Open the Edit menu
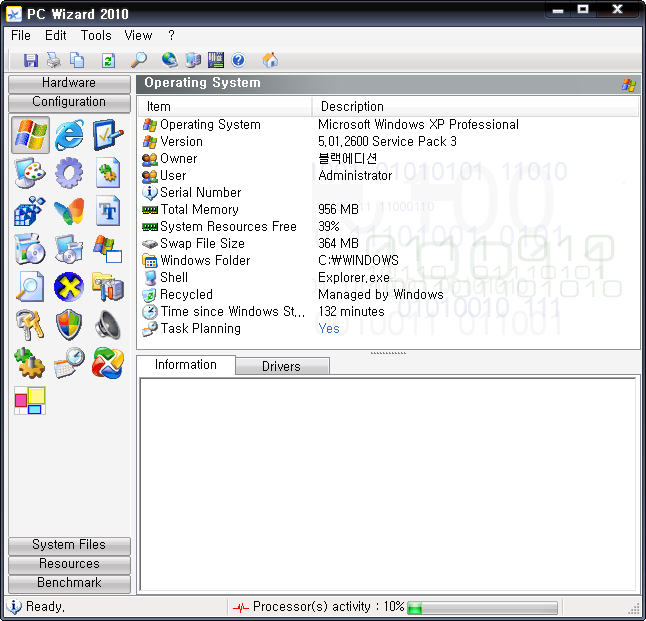This screenshot has width=646, height=621. point(56,35)
